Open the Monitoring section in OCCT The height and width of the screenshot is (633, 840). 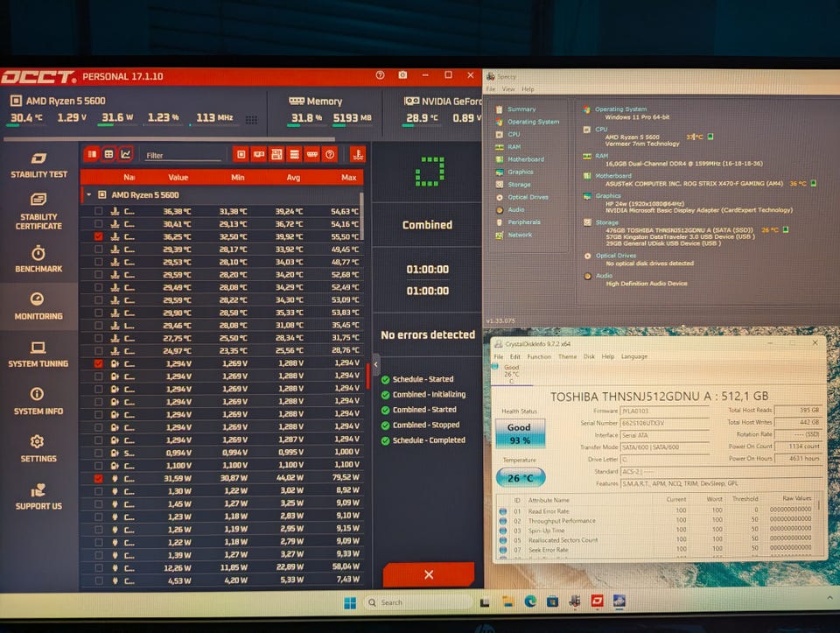click(38, 306)
